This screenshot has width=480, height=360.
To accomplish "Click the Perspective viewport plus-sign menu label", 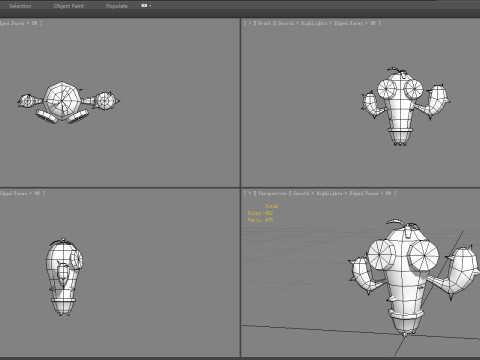I will pyautogui.click(x=250, y=193).
